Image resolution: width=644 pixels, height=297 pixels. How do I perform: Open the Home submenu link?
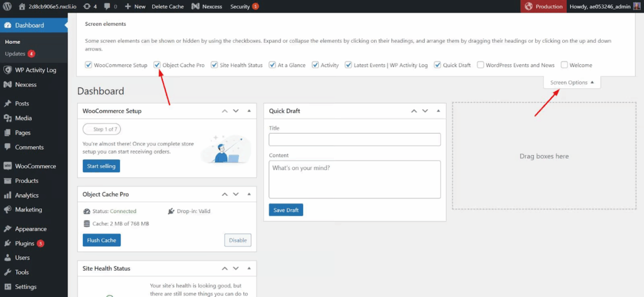[13, 42]
